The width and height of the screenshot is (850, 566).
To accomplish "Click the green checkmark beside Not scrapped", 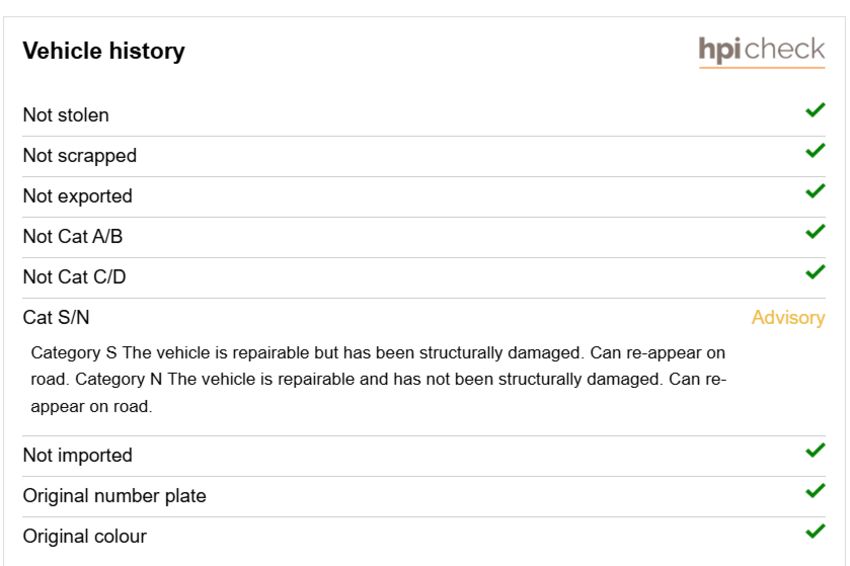I will click(x=815, y=151).
